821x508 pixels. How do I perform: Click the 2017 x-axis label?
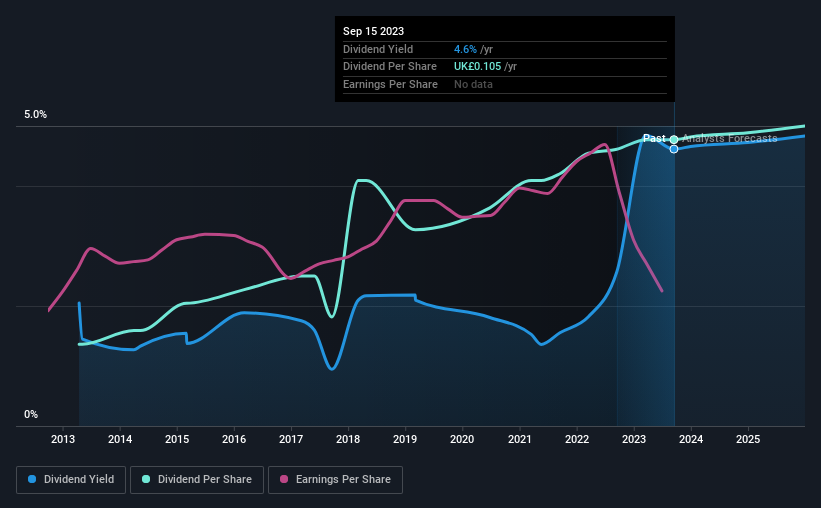[291, 439]
